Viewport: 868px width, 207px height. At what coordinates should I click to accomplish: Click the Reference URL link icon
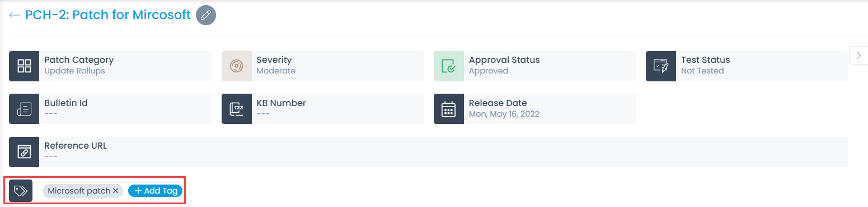(24, 151)
